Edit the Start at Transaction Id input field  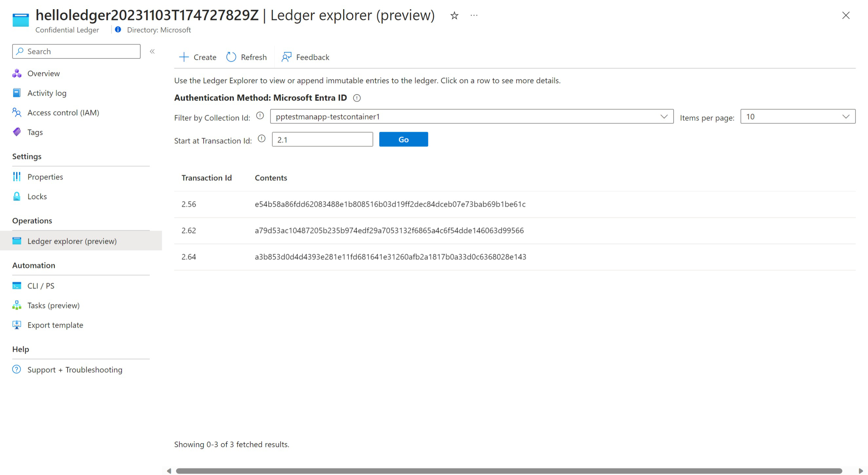click(x=322, y=139)
